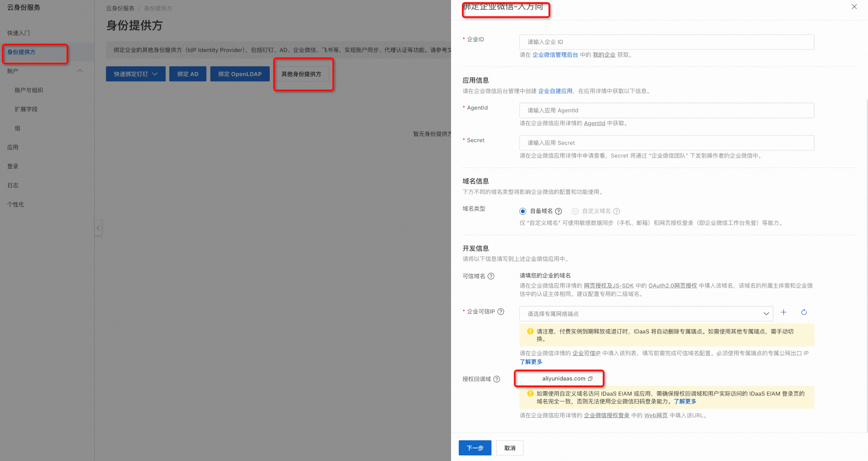Go to 账户与组织 in sidebar
868x461 pixels.
pyautogui.click(x=29, y=90)
